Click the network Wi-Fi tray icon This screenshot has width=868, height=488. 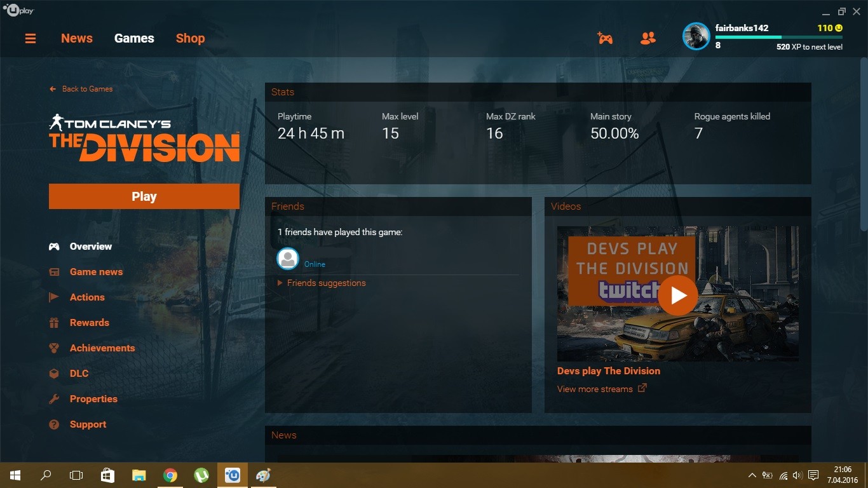pos(783,475)
